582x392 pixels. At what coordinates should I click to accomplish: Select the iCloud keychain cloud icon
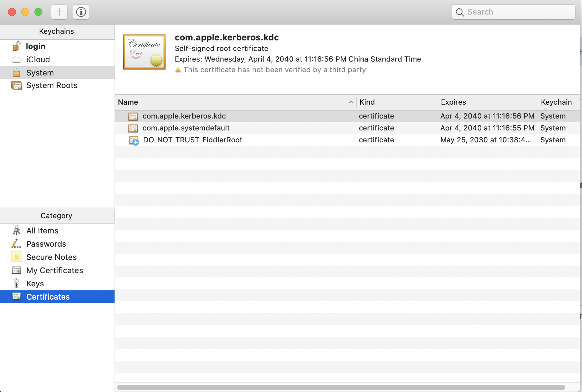(x=17, y=60)
